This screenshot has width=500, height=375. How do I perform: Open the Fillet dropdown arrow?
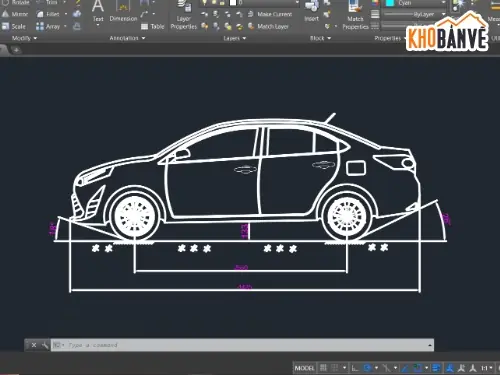tap(66, 14)
